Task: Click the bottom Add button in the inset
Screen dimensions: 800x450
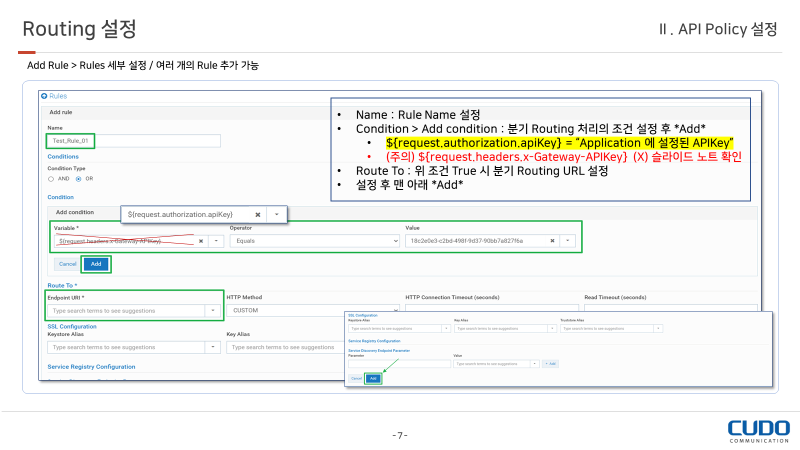Action: 373,379
